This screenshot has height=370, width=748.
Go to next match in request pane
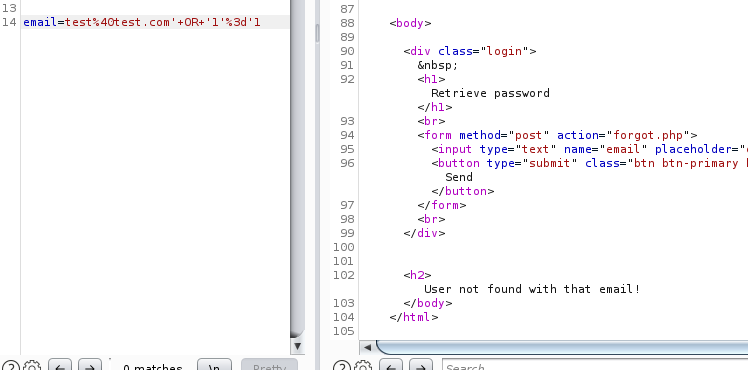90,366
